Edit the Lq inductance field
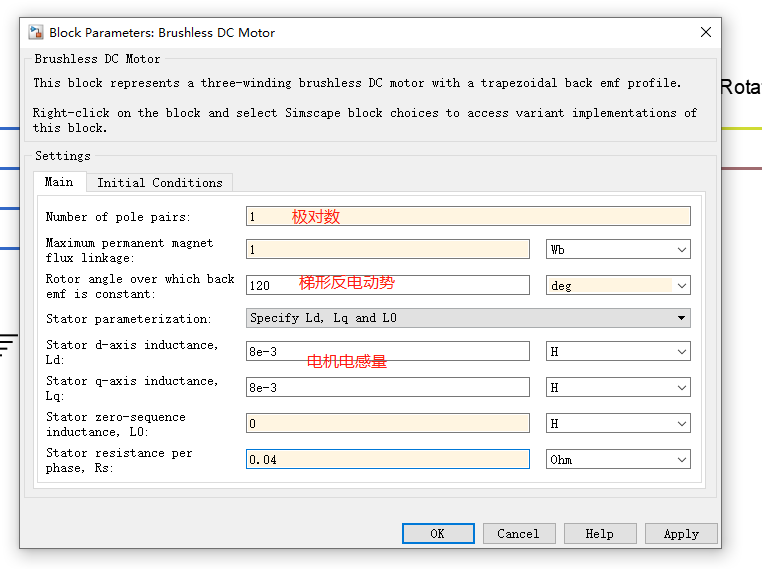 [x=388, y=387]
